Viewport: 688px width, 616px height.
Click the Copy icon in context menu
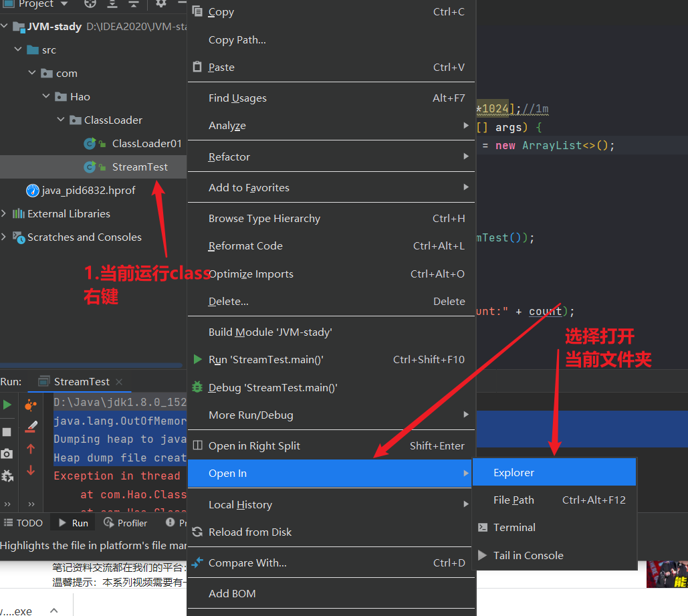[x=197, y=11]
